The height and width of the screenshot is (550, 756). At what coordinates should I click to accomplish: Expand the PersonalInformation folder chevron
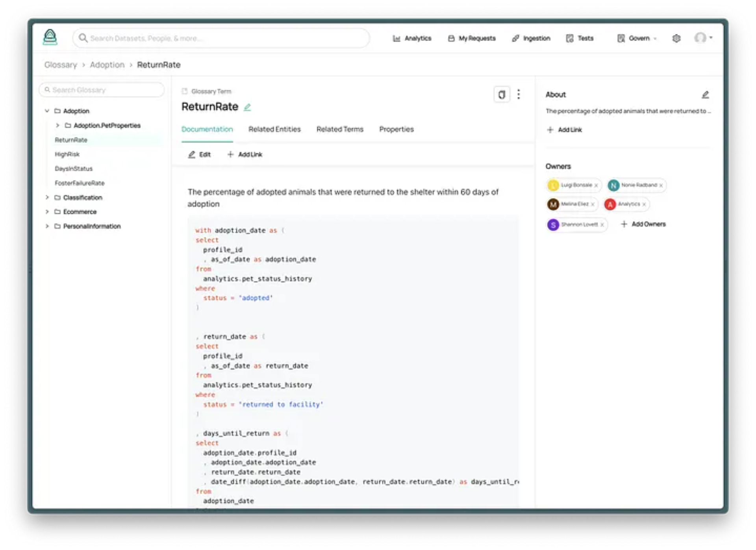(47, 226)
